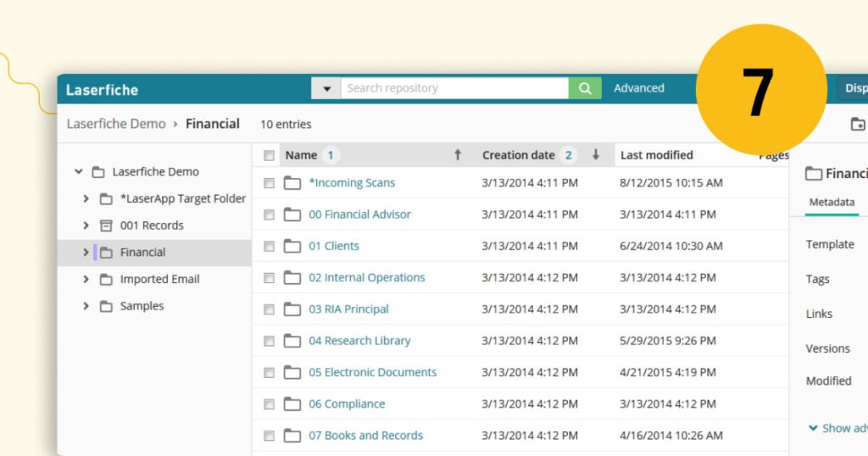Image resolution: width=868 pixels, height=456 pixels.
Task: Go to Laserfiche Demo in breadcrumb
Action: point(116,124)
